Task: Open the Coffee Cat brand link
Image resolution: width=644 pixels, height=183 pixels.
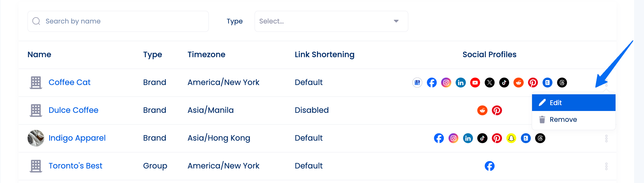Action: 70,82
